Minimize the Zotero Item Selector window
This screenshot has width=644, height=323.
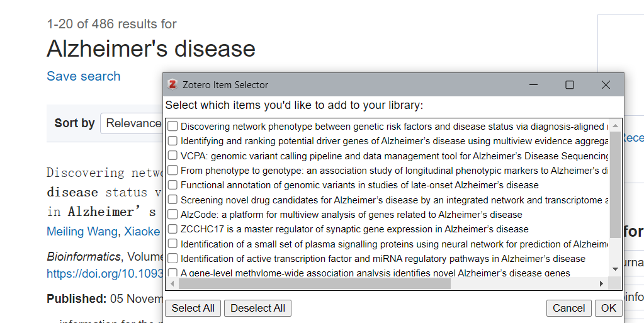tap(533, 84)
